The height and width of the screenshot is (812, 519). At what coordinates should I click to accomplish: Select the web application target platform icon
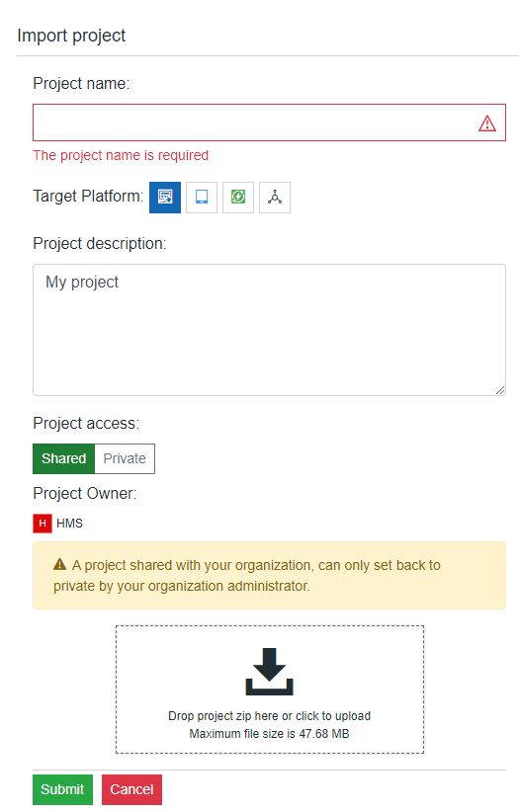(165, 198)
